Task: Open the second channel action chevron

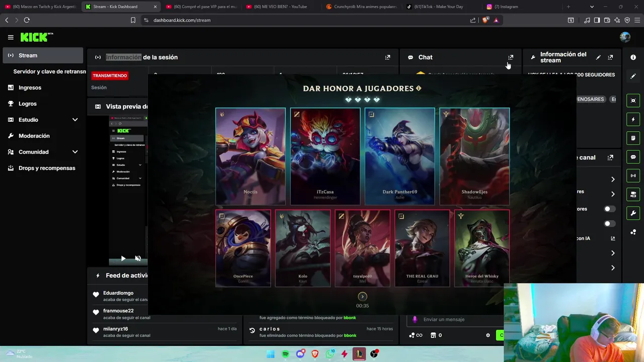Action: 613,194
